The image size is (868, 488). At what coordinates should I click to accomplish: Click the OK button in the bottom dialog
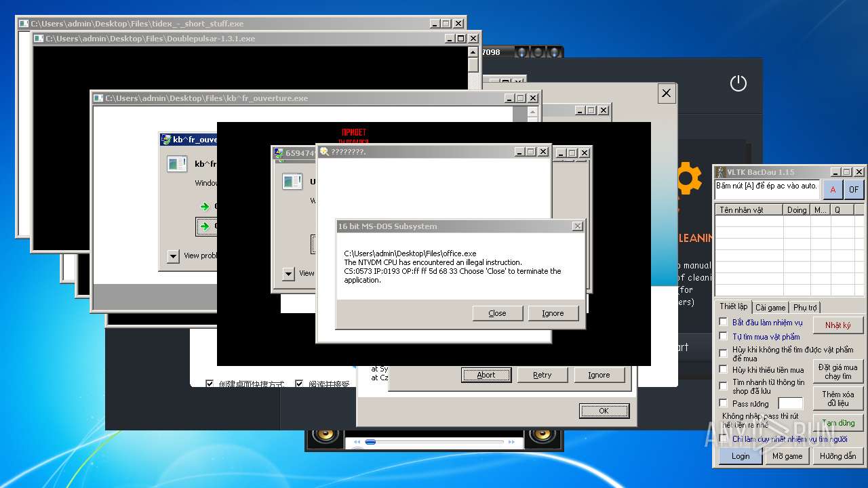(604, 411)
